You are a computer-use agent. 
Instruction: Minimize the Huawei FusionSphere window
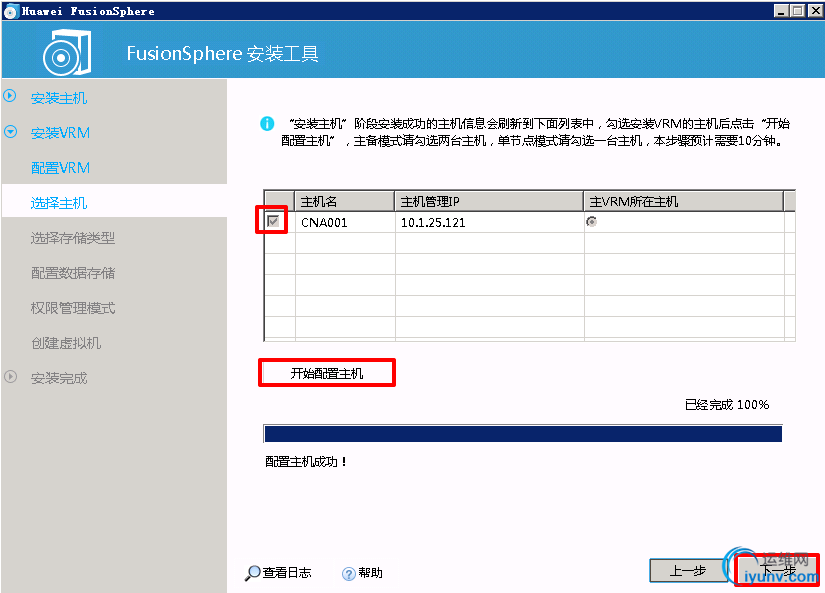click(x=781, y=11)
